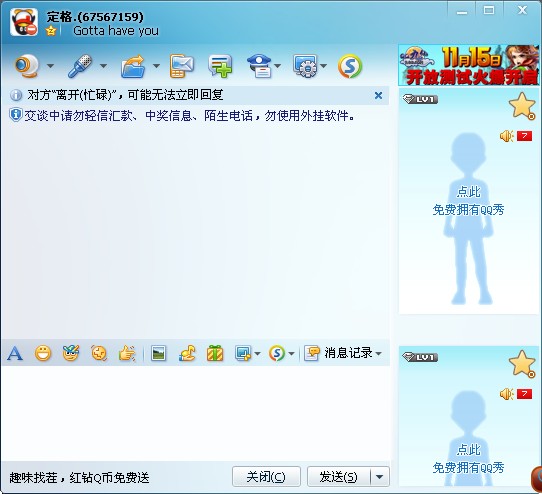Choose an emoticon from the smiley icon

click(43, 353)
